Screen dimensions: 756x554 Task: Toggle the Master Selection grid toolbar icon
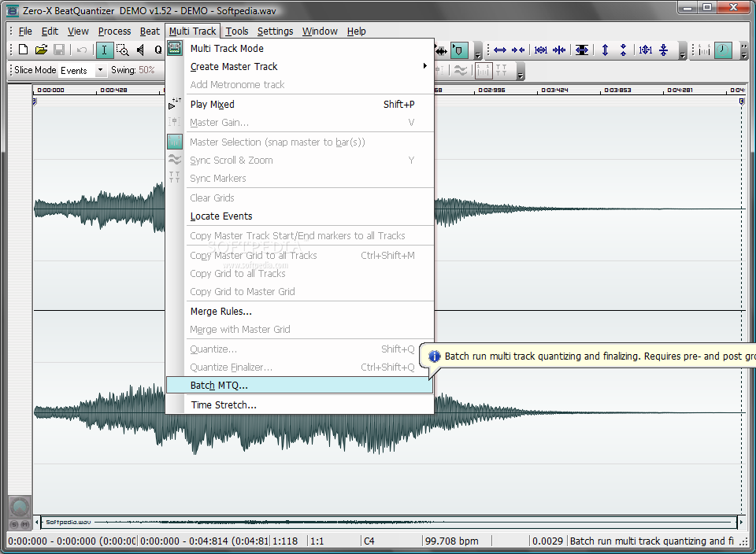coord(483,70)
